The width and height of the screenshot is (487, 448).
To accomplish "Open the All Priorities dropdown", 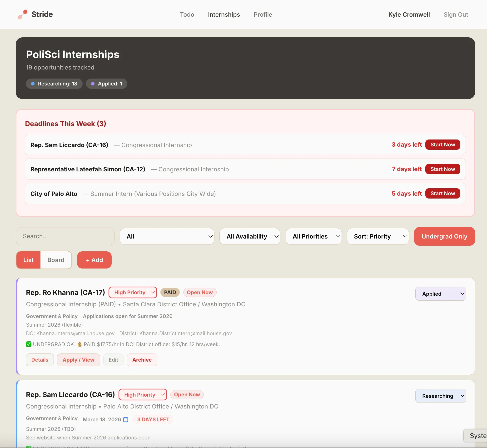I will (313, 236).
